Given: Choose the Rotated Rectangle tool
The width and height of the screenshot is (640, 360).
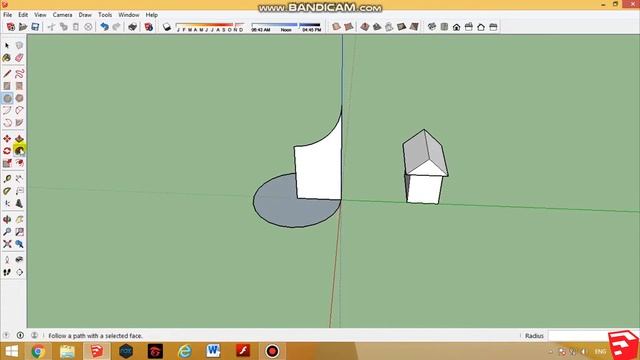Looking at the screenshot, I should [19, 86].
